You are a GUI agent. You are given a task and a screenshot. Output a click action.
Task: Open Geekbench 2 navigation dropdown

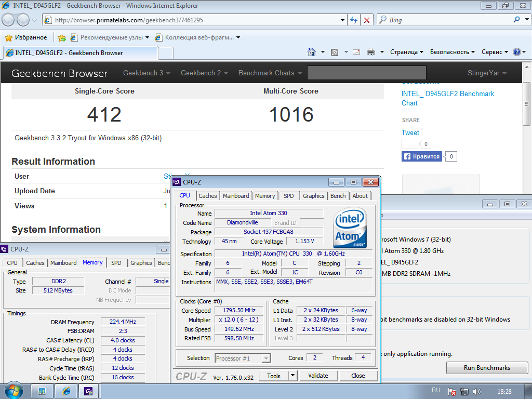coord(204,73)
